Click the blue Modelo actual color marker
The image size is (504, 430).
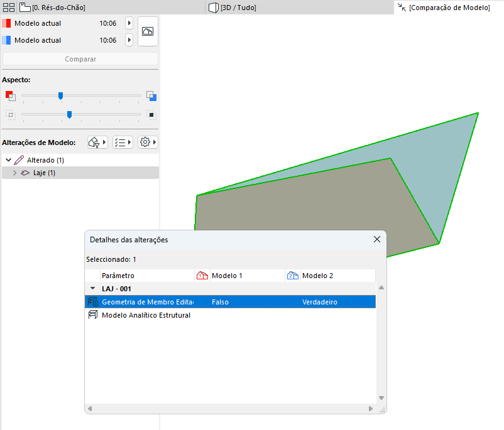point(6,40)
